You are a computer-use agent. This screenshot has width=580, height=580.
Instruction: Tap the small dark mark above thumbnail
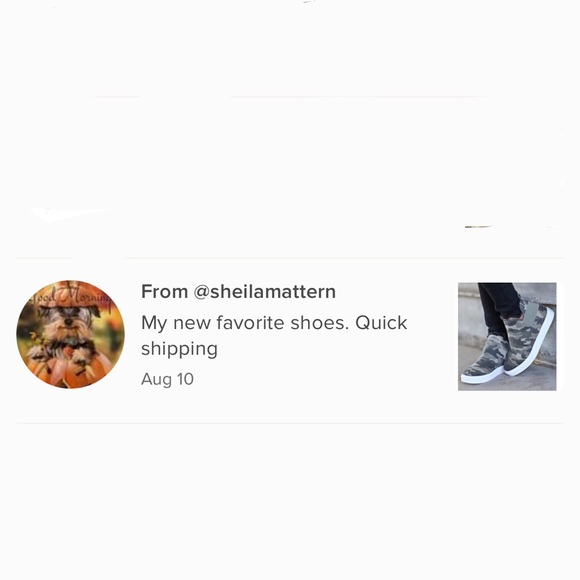[478, 226]
